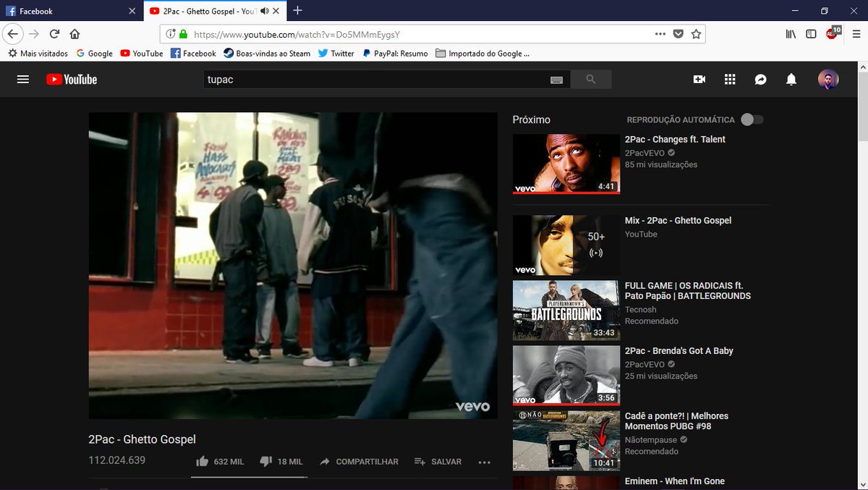868x490 pixels.
Task: Dislike the video with thumbs down
Action: click(265, 462)
